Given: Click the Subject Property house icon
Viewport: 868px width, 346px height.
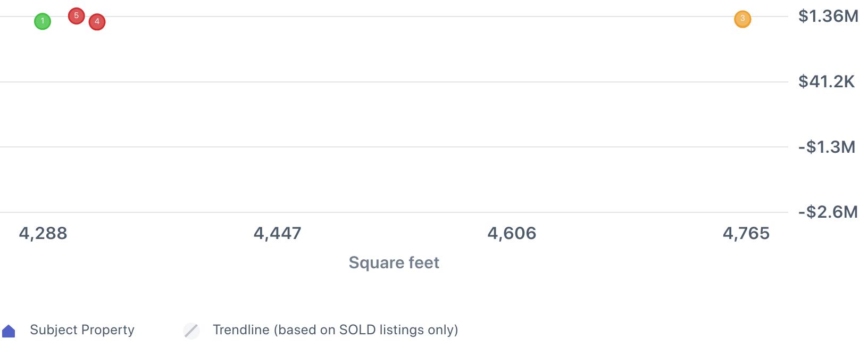Looking at the screenshot, I should click(9, 331).
